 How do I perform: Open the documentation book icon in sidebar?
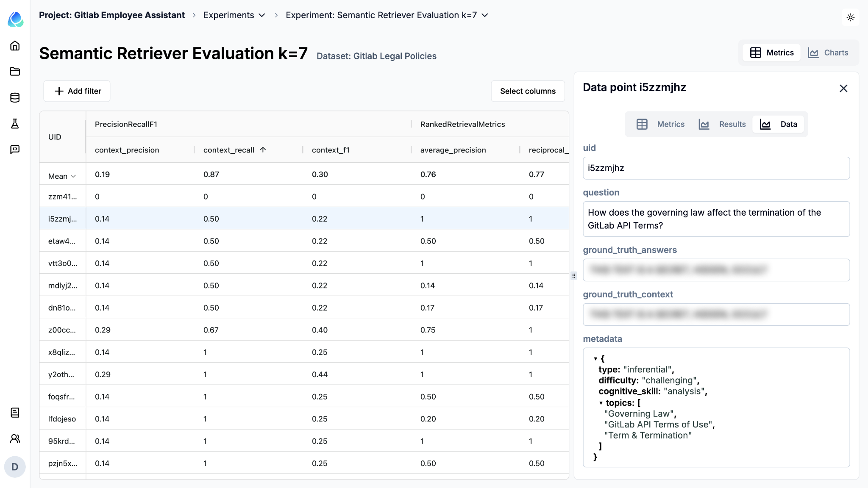15,413
